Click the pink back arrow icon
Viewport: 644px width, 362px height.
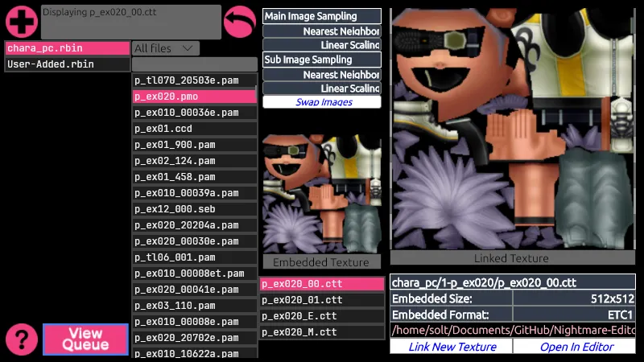click(x=240, y=22)
